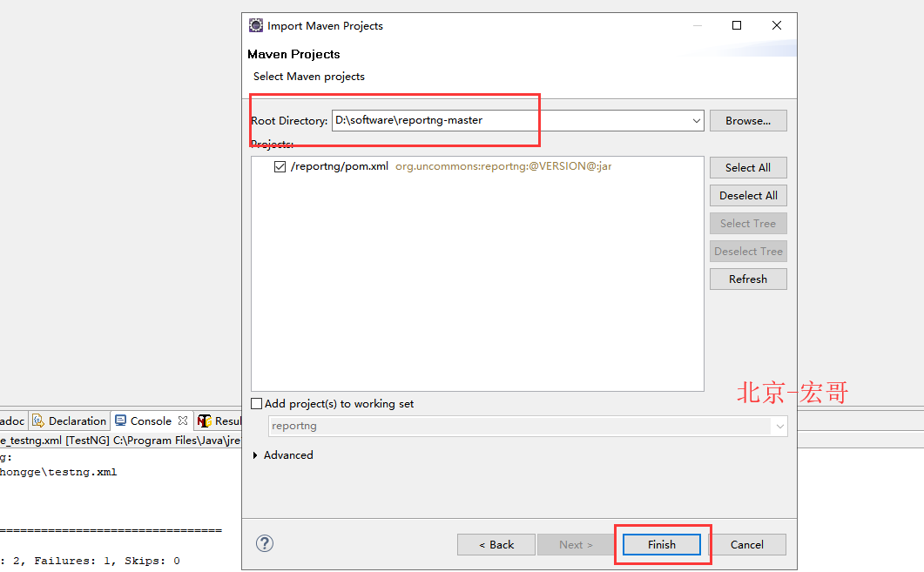
Task: Click the Select All button
Action: click(748, 167)
